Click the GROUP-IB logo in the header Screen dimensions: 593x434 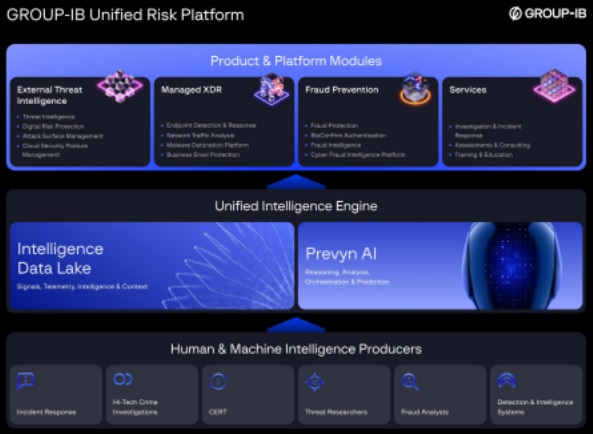[x=547, y=14]
